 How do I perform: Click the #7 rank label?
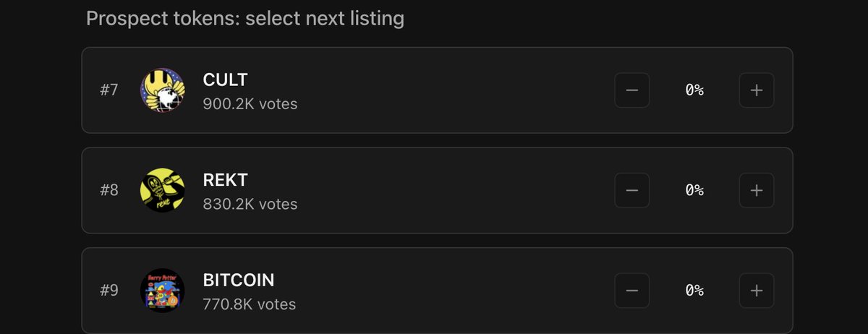coord(109,91)
